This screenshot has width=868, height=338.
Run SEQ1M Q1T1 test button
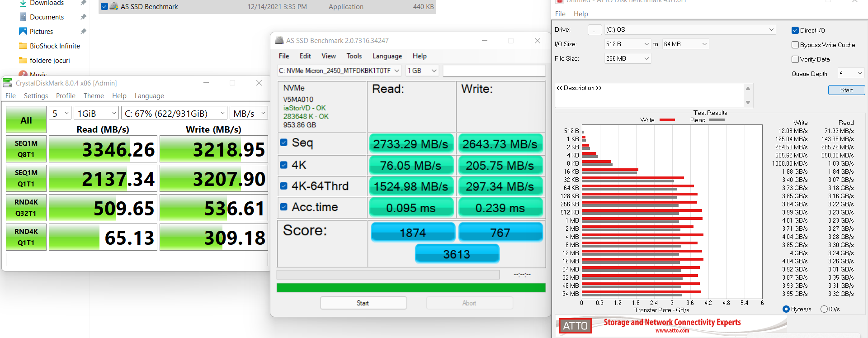click(x=26, y=178)
